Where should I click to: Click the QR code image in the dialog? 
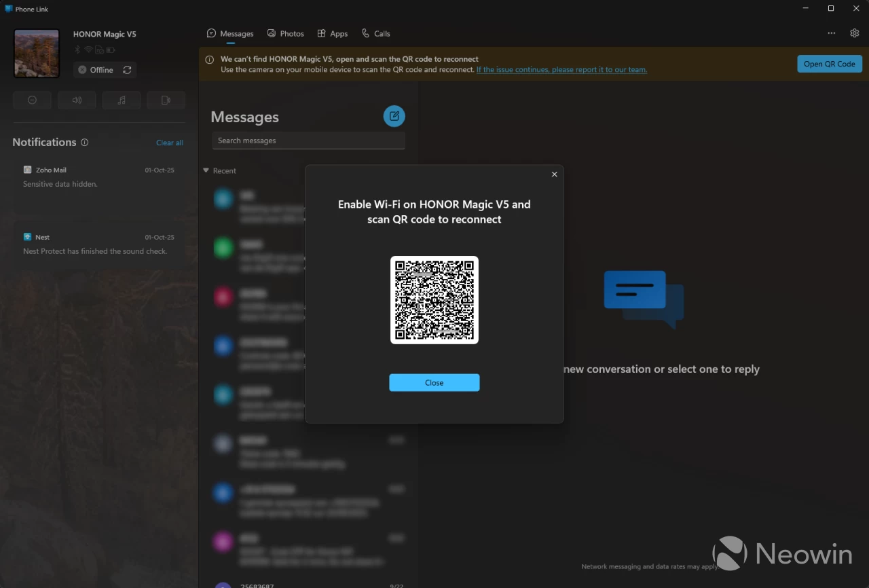434,300
